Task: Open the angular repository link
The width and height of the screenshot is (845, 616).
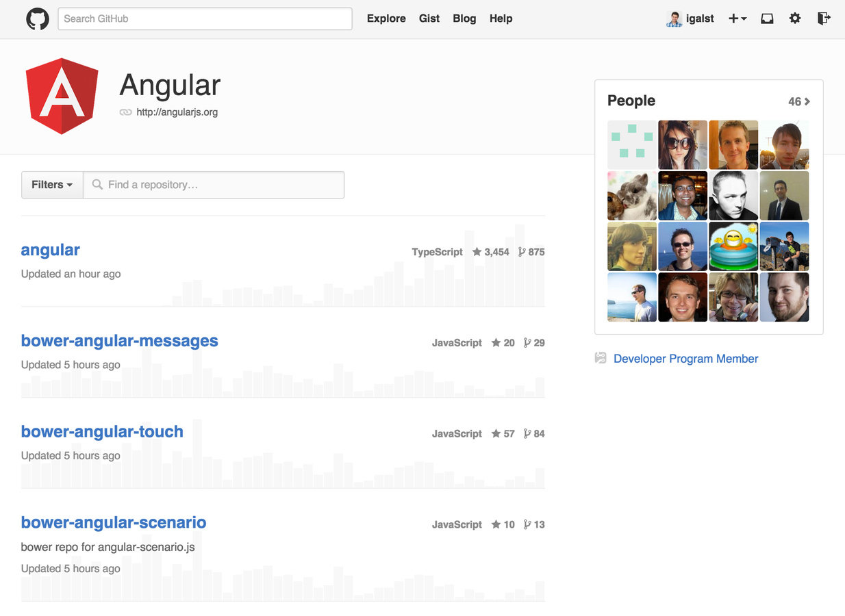Action: click(x=51, y=250)
